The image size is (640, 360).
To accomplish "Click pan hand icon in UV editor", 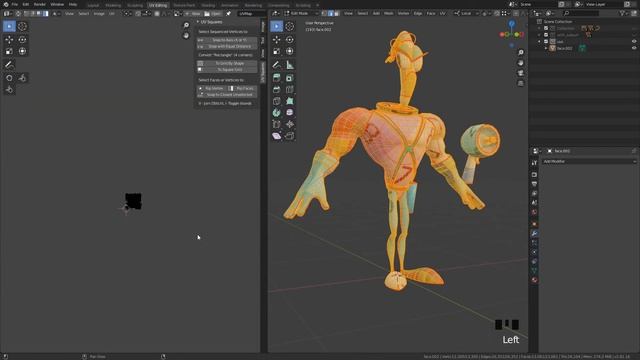I will (x=186, y=36).
